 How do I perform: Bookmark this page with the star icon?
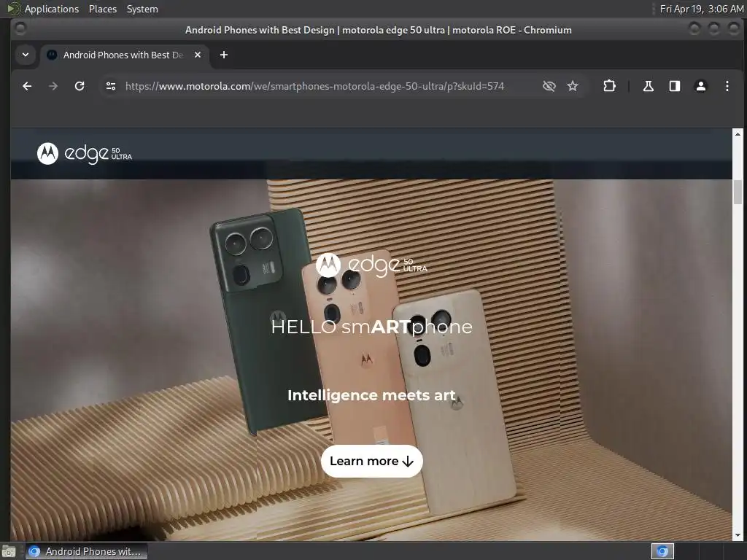[573, 86]
